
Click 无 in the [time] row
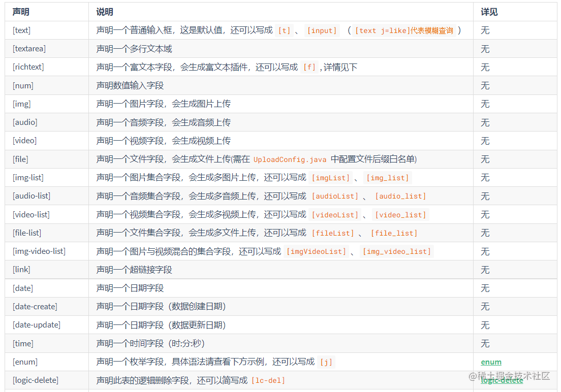point(485,343)
